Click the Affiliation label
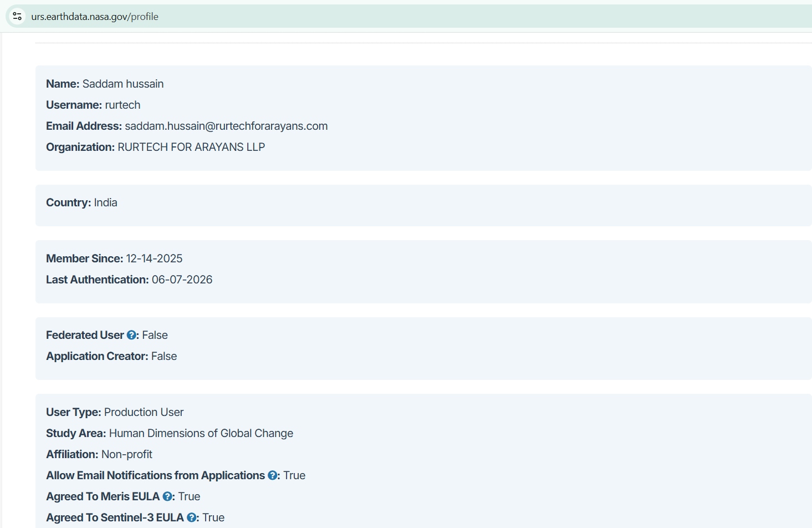 click(x=72, y=454)
